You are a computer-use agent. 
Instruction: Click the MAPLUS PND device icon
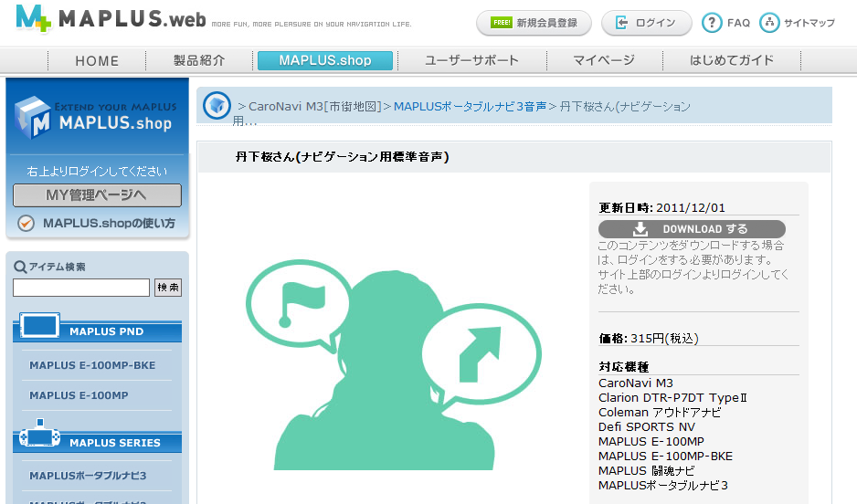point(39,326)
